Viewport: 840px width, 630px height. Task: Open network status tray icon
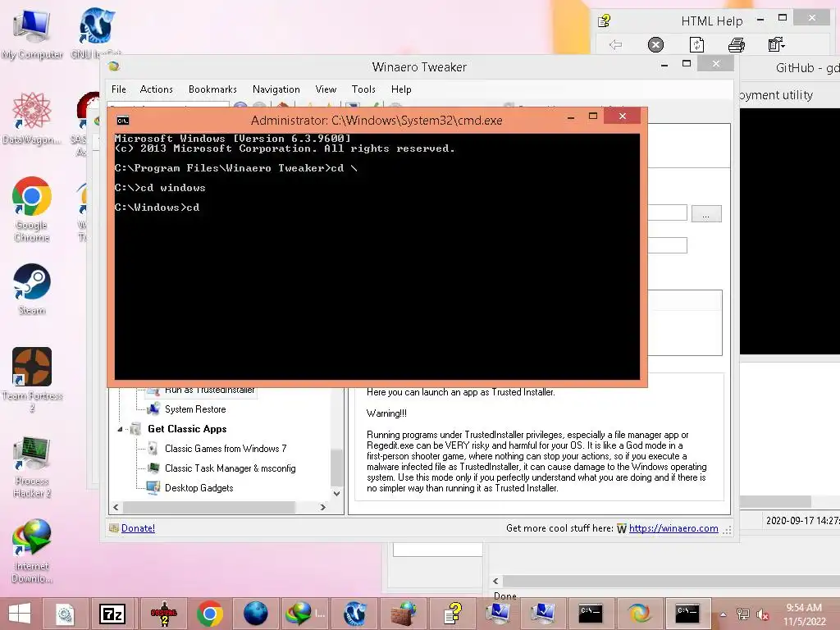click(743, 614)
